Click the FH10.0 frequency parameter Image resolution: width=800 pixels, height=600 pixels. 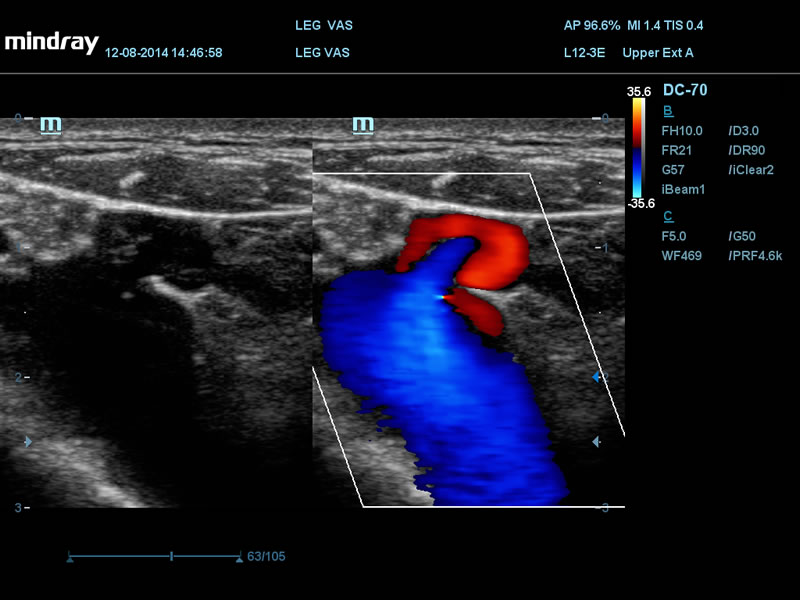pos(683,130)
